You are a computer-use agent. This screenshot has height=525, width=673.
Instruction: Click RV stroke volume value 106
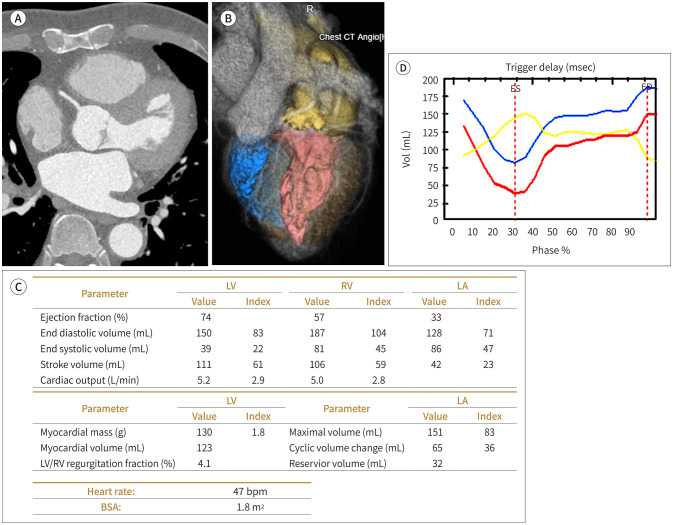click(317, 364)
